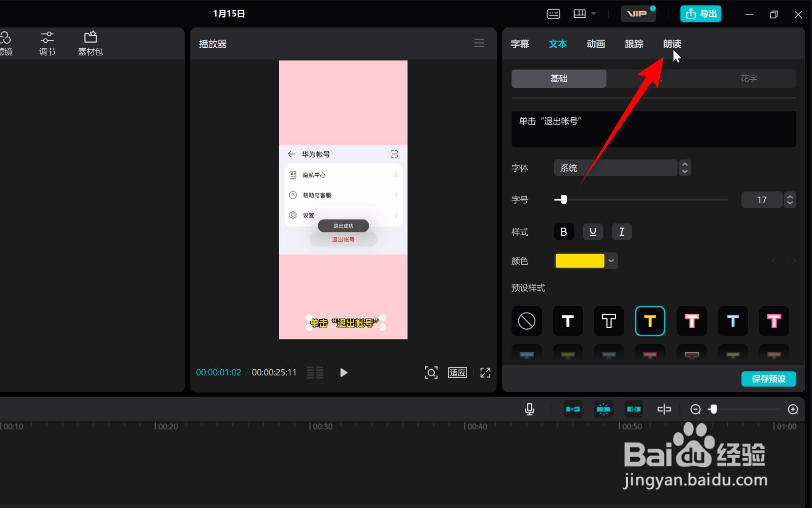812x508 pixels.
Task: Toggle underline text style
Action: [x=593, y=232]
